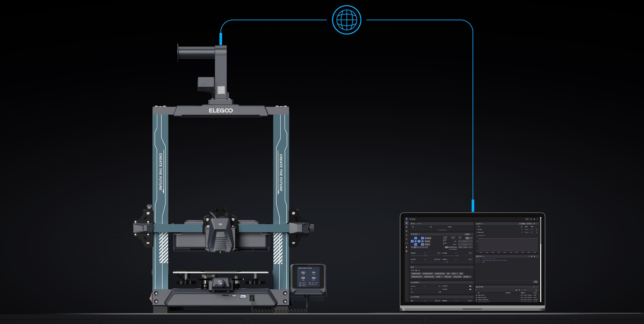Open file elegoo_conf.ini in job list
The image size is (644, 324).
click(481, 295)
